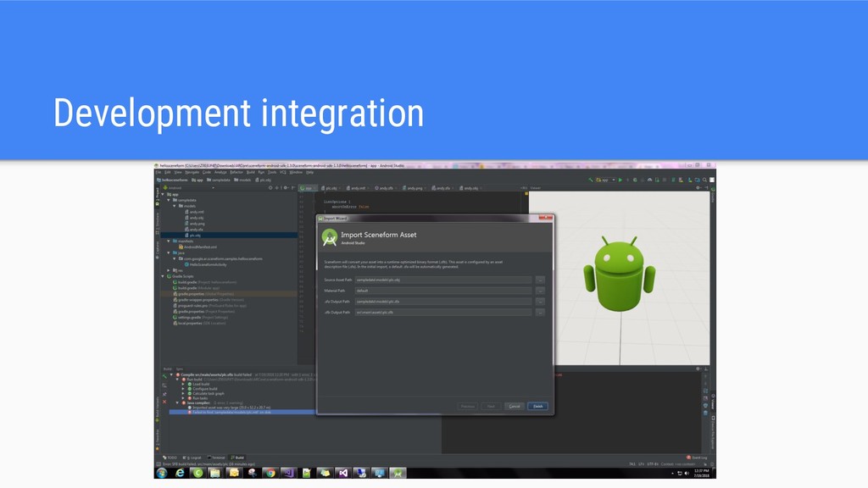The image size is (868, 488).
Task: Open the Event Log
Action: 697,457
